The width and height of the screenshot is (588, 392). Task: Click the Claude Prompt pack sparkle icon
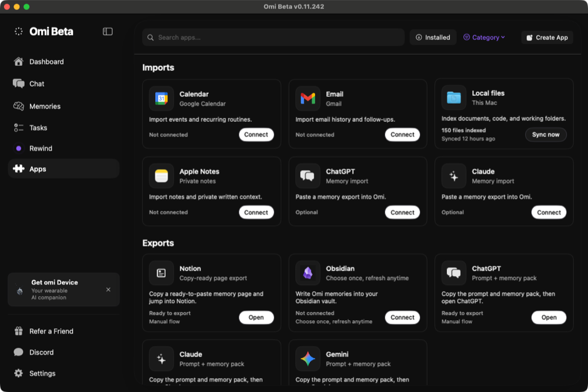[161, 358]
